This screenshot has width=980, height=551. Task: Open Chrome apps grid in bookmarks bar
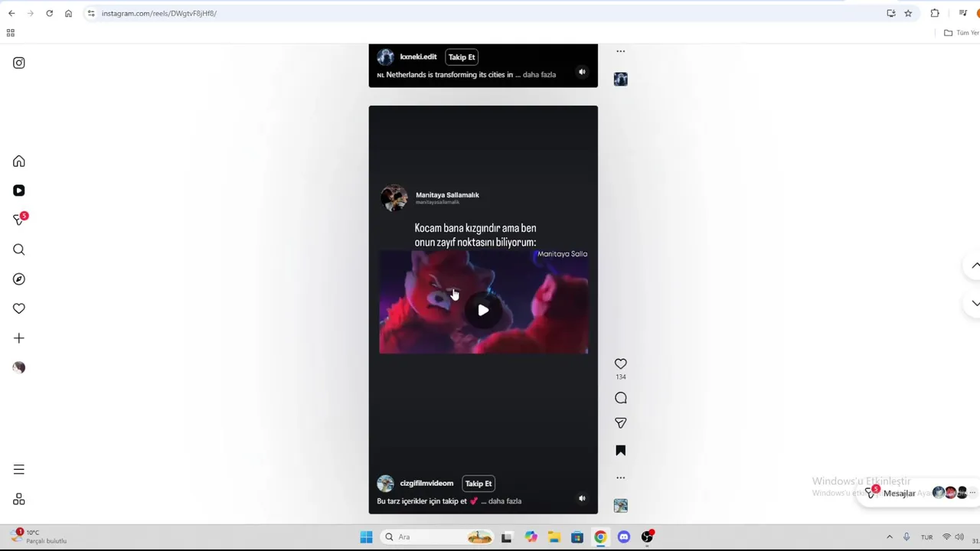pos(11,33)
